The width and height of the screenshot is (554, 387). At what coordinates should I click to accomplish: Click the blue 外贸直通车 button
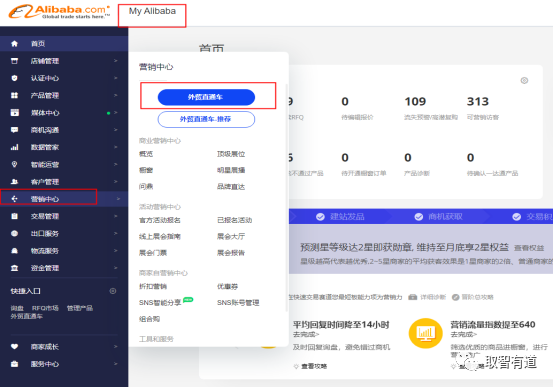tap(206, 97)
